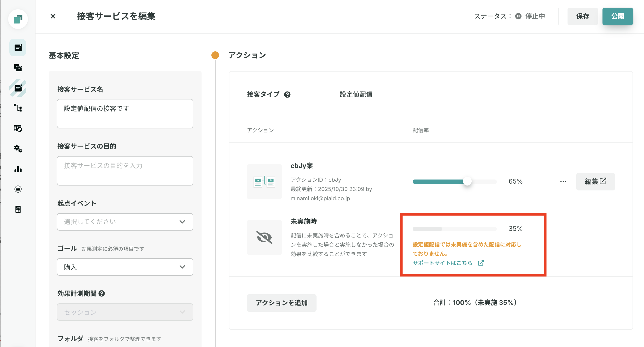Click the cbJy案 delivery rate slider handle
644x347 pixels.
pos(467,181)
